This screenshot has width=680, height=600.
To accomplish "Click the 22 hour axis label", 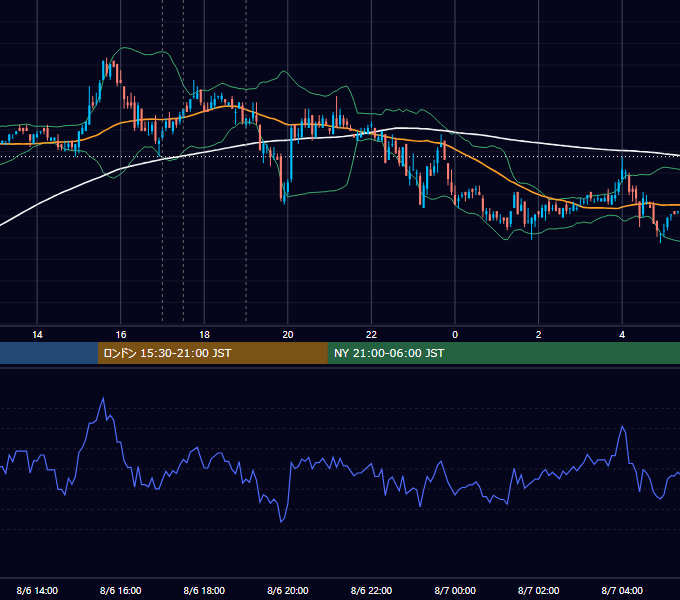I will pyautogui.click(x=371, y=335).
